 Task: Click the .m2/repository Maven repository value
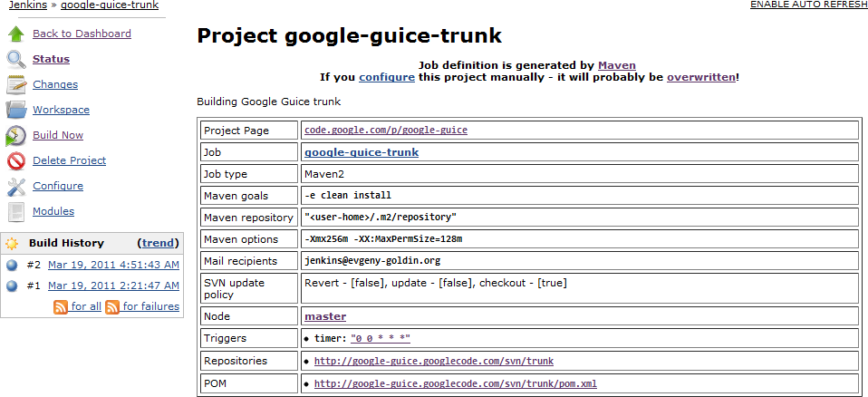click(381, 218)
